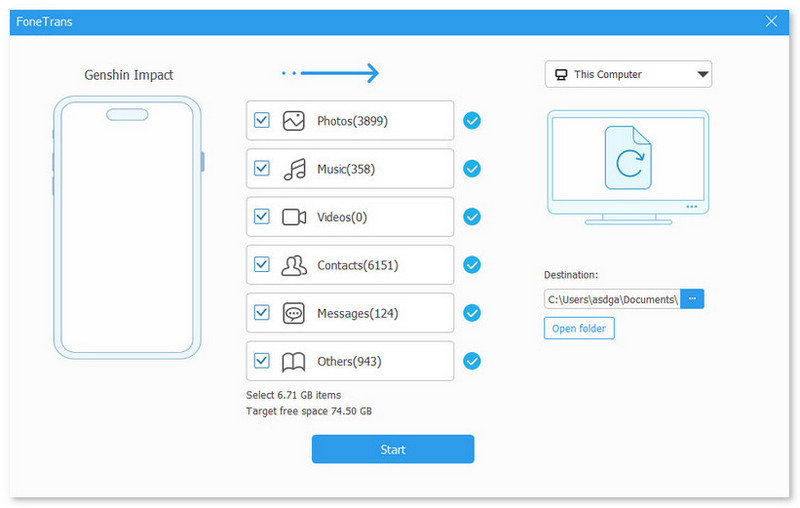Uncheck the Photos checkbox
Screen dimensions: 800x508
262,121
